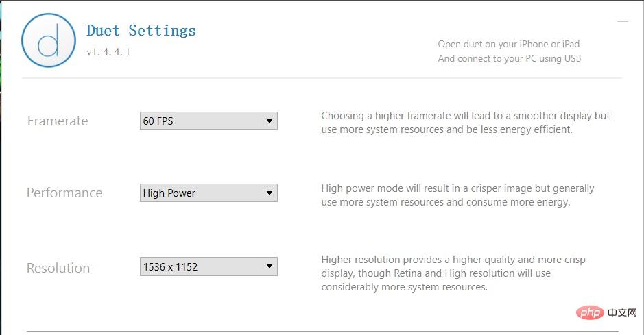Screen dimensions: 644x335
Task: Expand the Resolution dropdown arrow
Action: [270, 266]
